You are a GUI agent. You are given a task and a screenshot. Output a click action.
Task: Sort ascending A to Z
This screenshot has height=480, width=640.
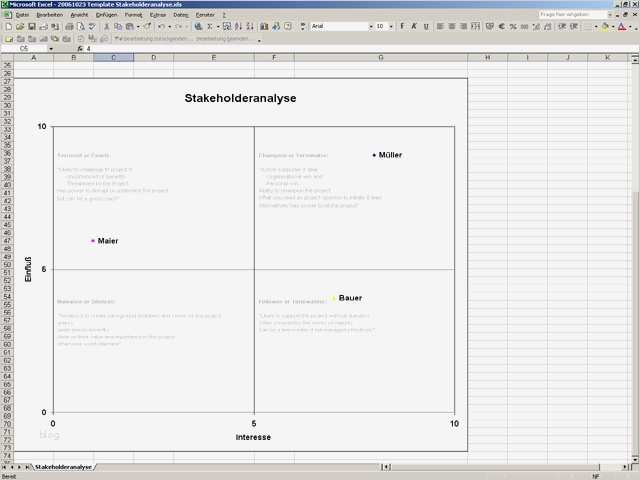[238, 27]
